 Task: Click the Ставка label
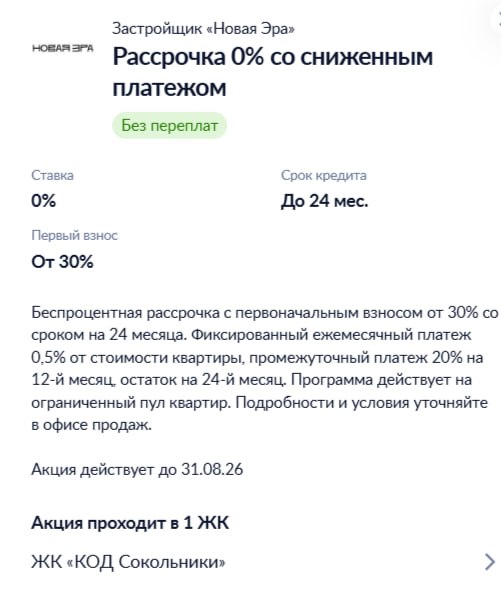[x=52, y=175]
